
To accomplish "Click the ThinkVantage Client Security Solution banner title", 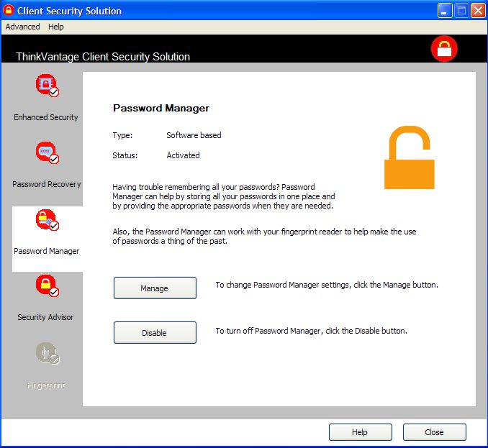I will point(103,57).
